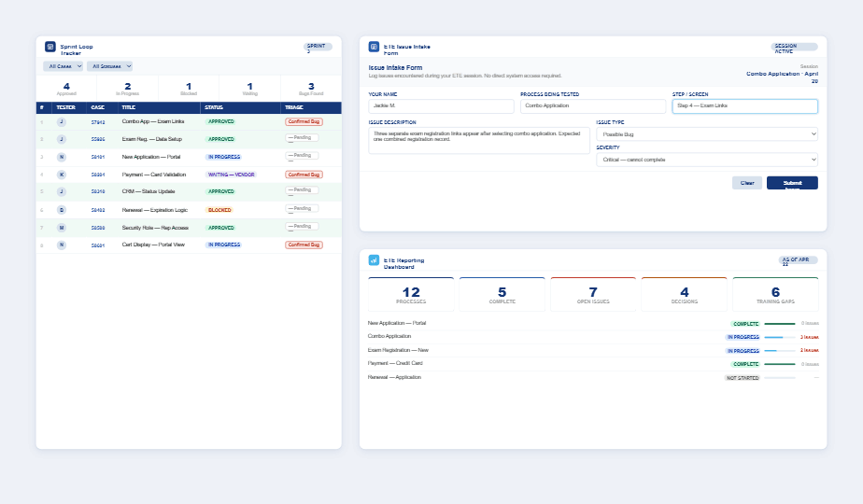
Task: Click the first case number in Combo App row
Action: [x=98, y=122]
